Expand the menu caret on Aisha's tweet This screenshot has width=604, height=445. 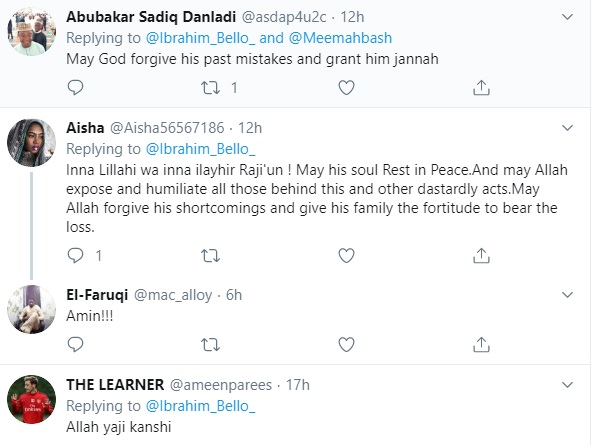(x=568, y=127)
